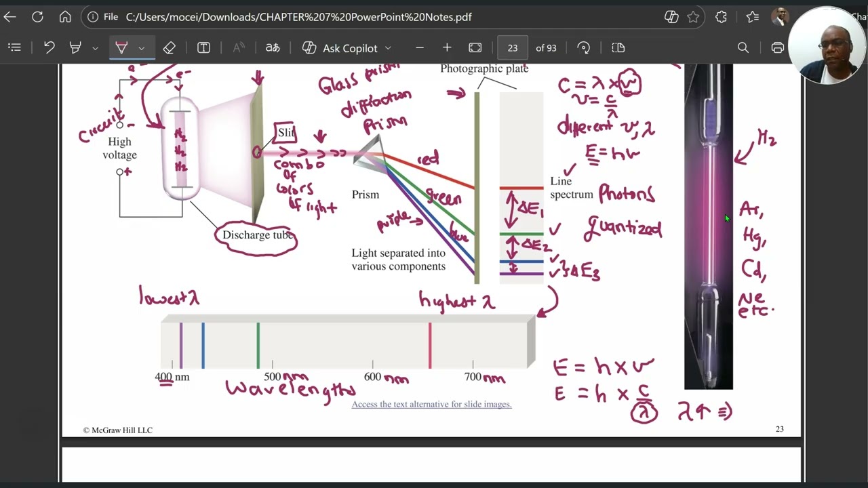The height and width of the screenshot is (488, 868).
Task: Click Ask Copilot button
Action: pos(340,47)
